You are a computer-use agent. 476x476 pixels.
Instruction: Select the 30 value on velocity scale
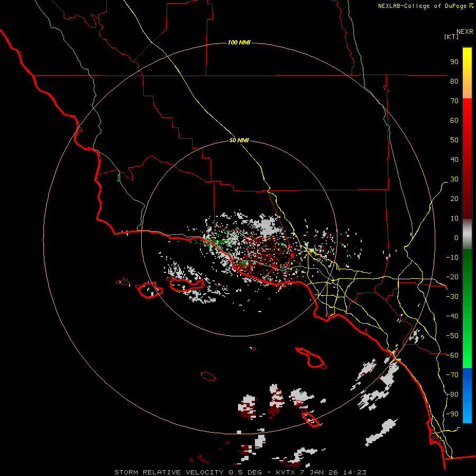(454, 179)
